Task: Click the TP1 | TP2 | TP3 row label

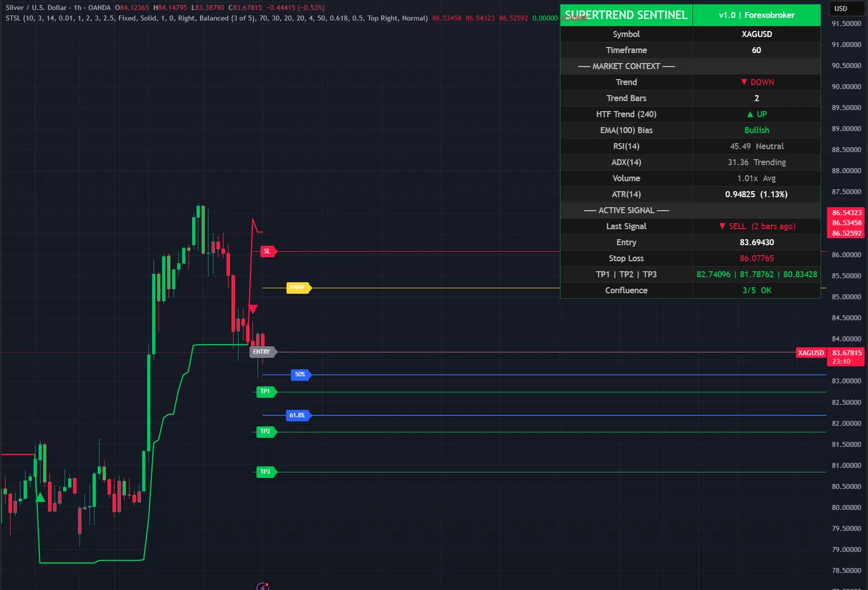Action: pos(626,275)
